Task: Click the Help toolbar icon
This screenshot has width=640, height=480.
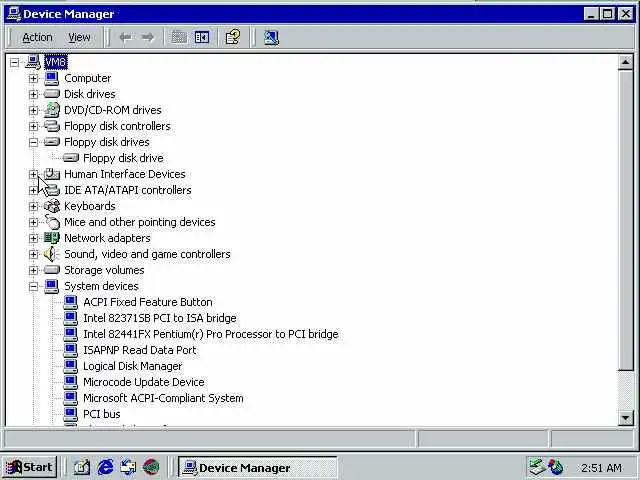Action: 233,38
